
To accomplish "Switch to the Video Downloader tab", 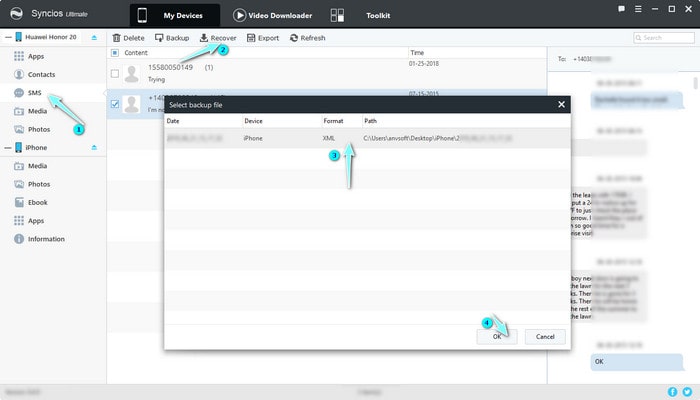I will pyautogui.click(x=271, y=15).
